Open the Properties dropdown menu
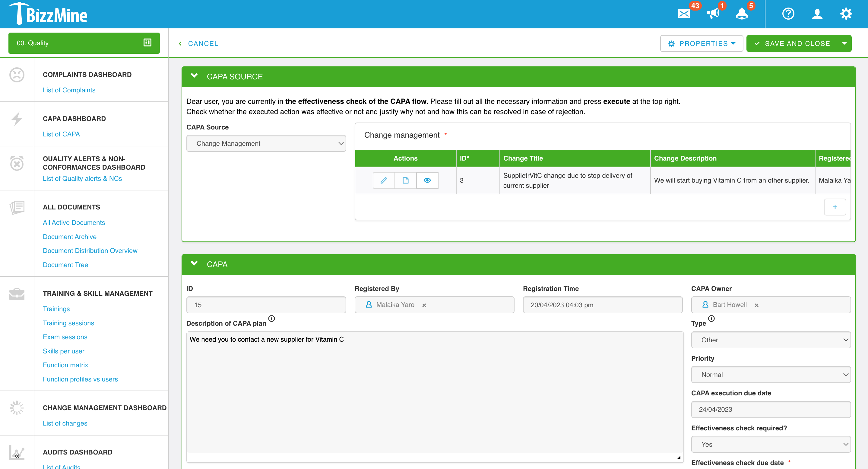The image size is (868, 469). point(702,43)
